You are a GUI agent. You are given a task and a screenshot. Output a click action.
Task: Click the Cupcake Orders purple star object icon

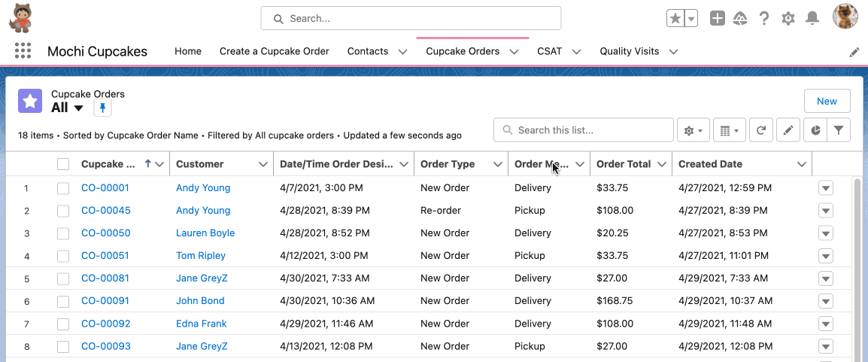tap(30, 101)
